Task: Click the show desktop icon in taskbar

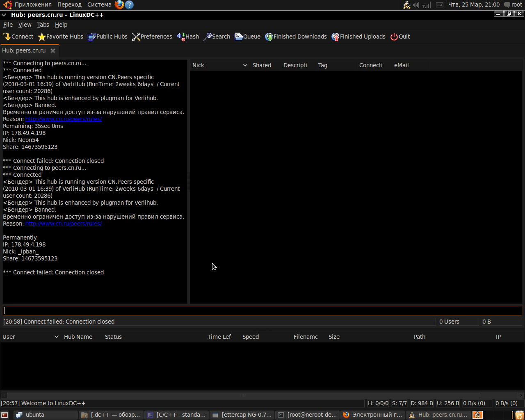Action: [5, 415]
